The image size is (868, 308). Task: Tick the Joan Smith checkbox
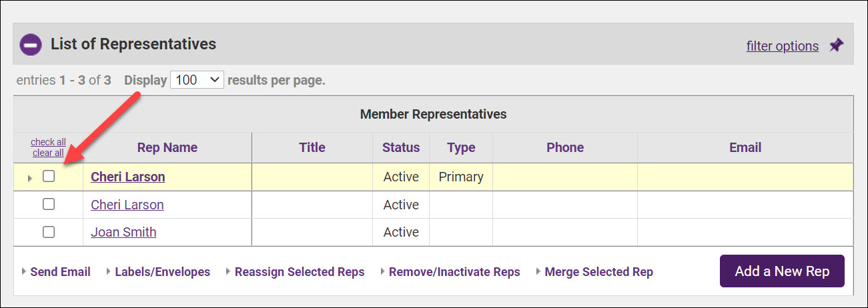click(x=49, y=232)
